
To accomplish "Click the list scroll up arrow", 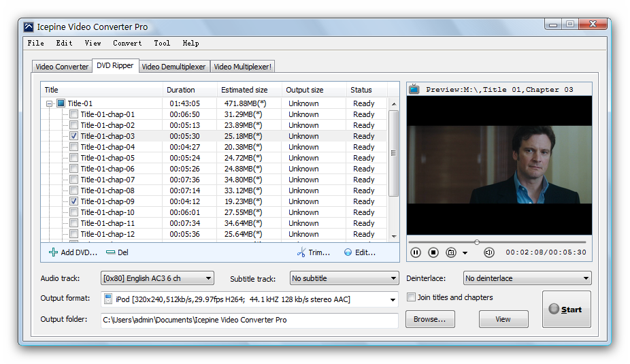I will (x=394, y=104).
